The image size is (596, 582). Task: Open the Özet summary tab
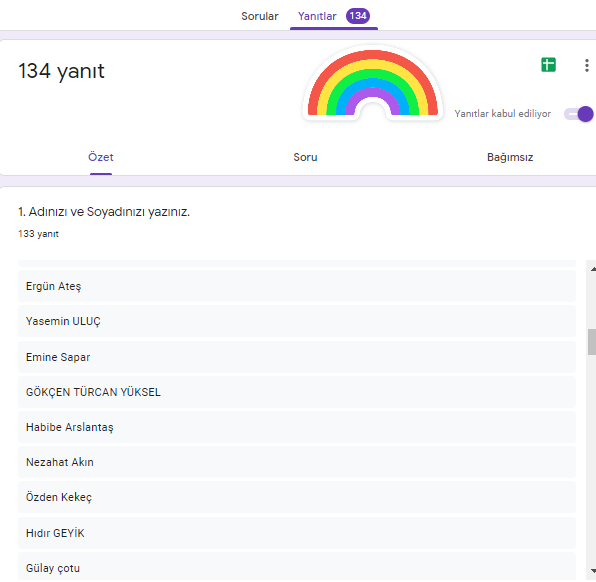point(101,157)
